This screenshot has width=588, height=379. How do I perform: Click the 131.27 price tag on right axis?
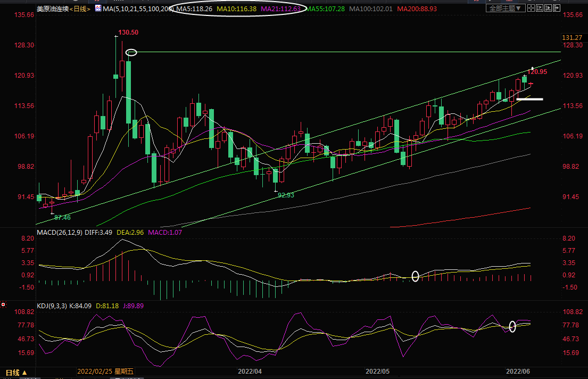coord(572,37)
